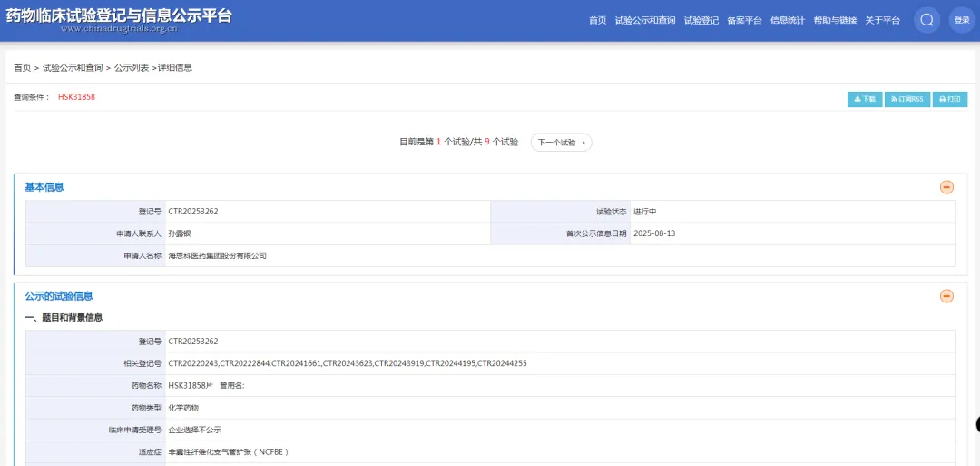Image resolution: width=980 pixels, height=466 pixels.
Task: Subscribe with the 订阅RSS button
Action: 907,99
